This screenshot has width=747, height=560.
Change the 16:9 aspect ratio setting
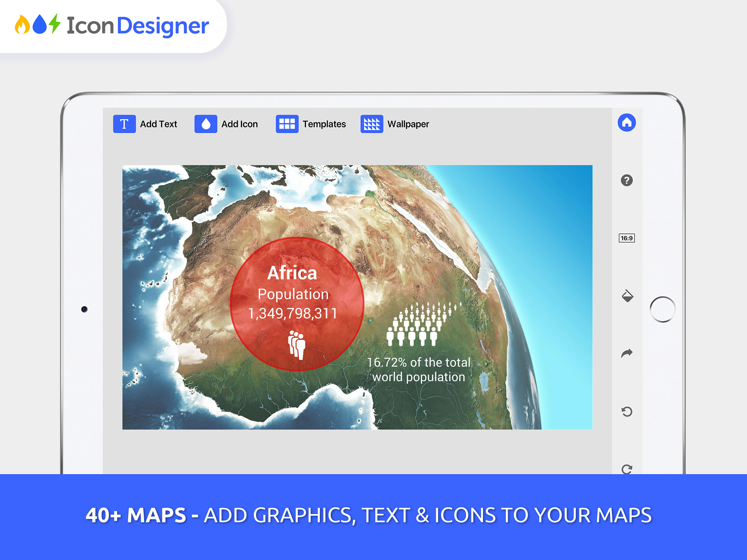pos(626,238)
